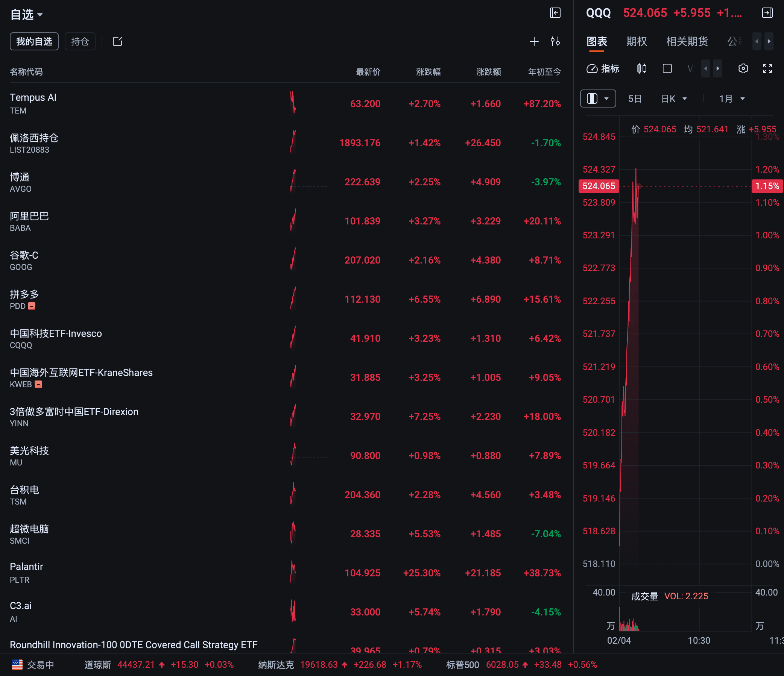This screenshot has width=784, height=676.
Task: Collapse the watchlist panel icon
Action: tap(555, 13)
